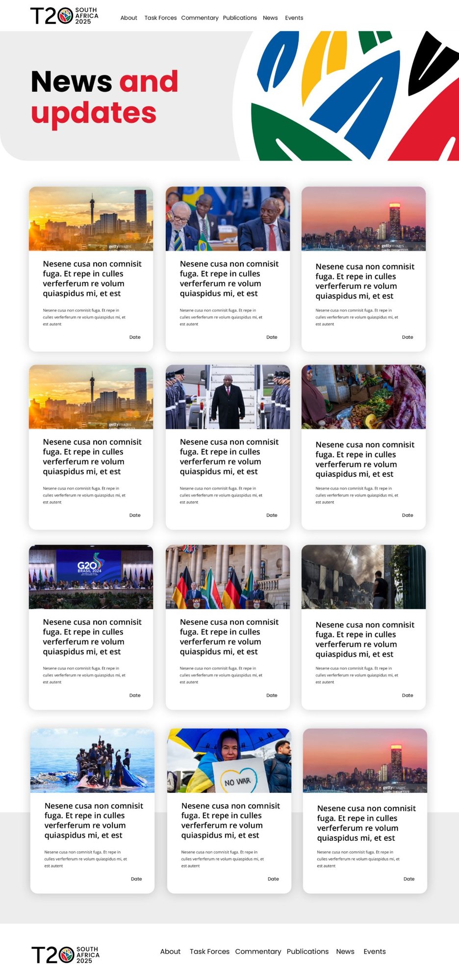Open the man descending airplane stairs thumbnail
This screenshot has height=980, width=459.
click(228, 397)
